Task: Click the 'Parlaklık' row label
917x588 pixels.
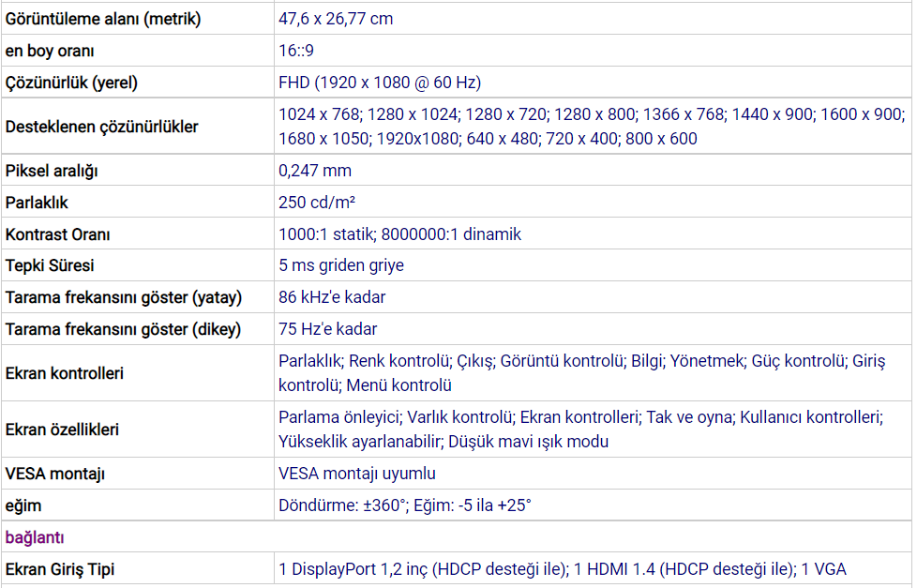Action: (x=37, y=203)
